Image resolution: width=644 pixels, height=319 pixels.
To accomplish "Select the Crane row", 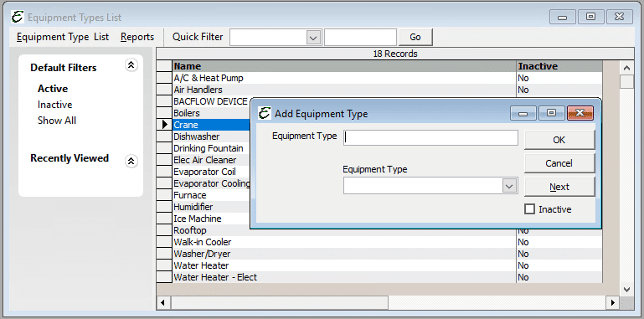I will pyautogui.click(x=211, y=125).
